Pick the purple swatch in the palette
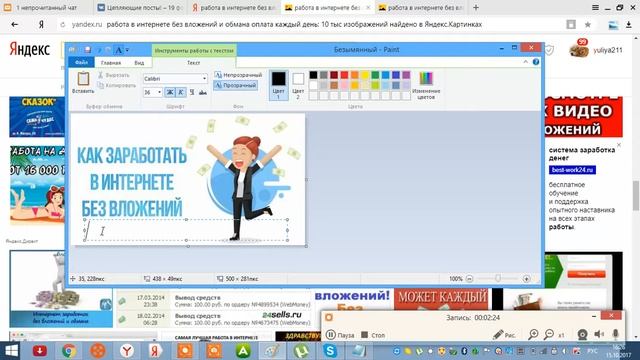The image size is (640, 360). [406, 75]
